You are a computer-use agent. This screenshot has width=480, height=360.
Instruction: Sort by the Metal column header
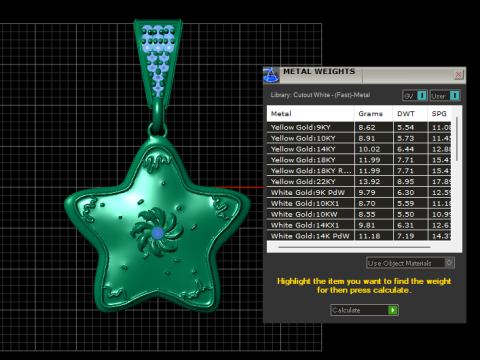tap(310, 114)
